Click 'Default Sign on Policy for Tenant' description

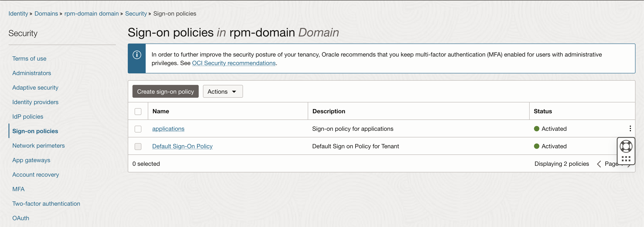[355, 146]
